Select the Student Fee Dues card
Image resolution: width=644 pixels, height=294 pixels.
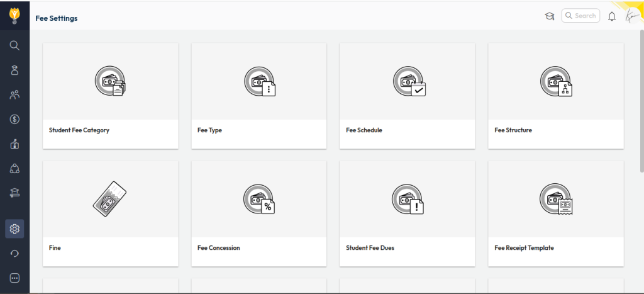(x=407, y=213)
